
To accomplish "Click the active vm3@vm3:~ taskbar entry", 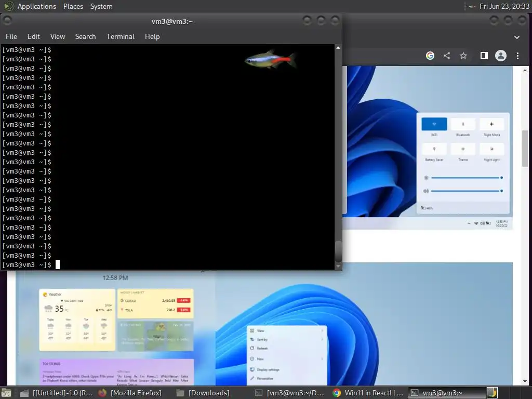I will click(446, 393).
